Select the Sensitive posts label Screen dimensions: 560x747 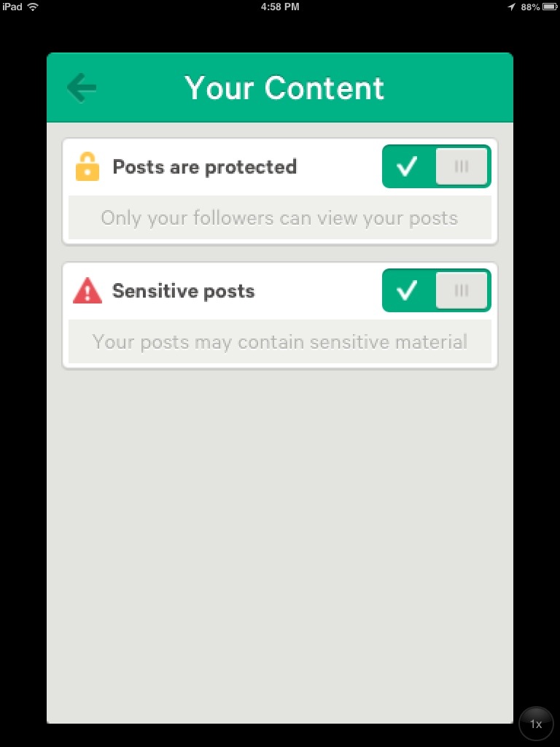tap(183, 291)
